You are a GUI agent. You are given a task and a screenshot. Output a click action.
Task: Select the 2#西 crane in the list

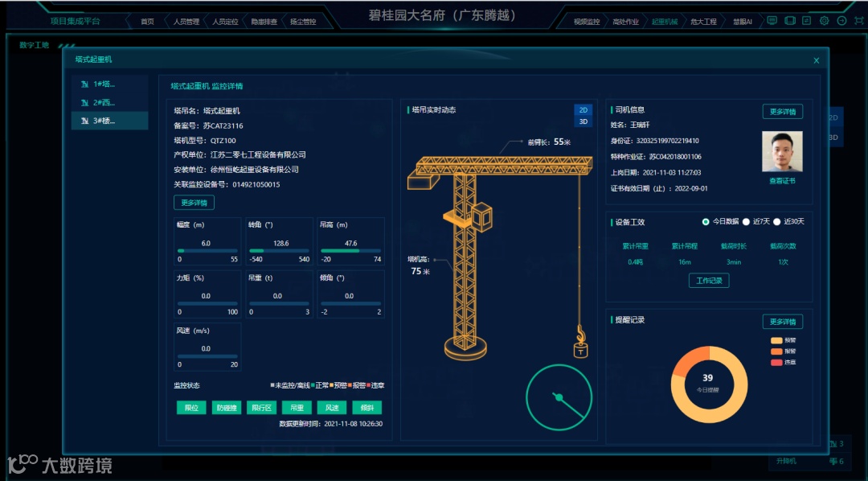[109, 102]
